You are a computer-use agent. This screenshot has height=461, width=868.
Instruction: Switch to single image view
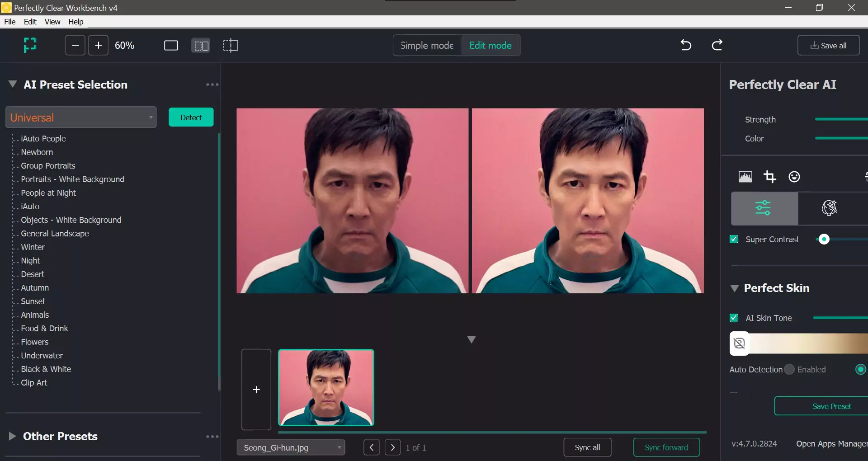click(x=171, y=46)
